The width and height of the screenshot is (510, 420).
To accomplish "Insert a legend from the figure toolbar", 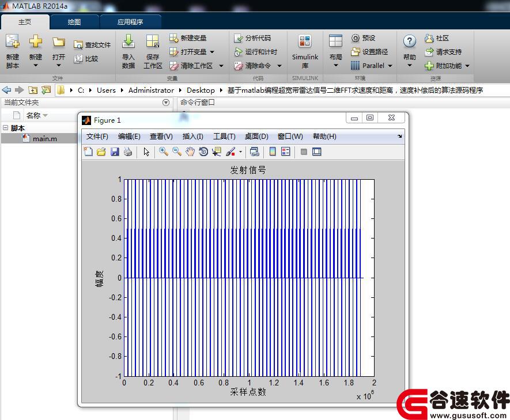I will coord(286,152).
